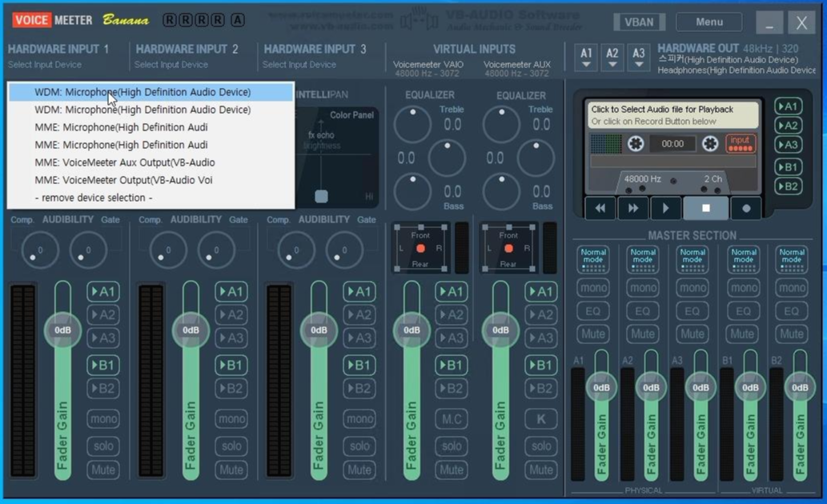The height and width of the screenshot is (504, 827).
Task: Enable A1 routing on the cassette recorder
Action: [x=788, y=106]
